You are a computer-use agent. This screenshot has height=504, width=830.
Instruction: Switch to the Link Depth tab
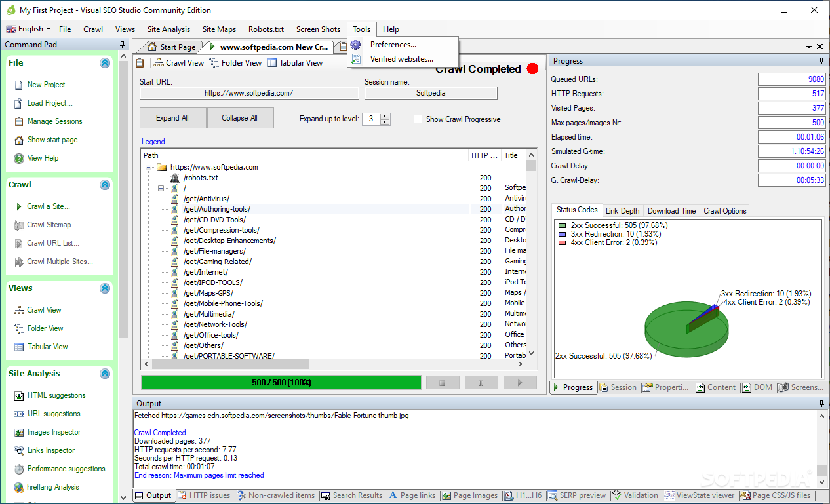622,210
